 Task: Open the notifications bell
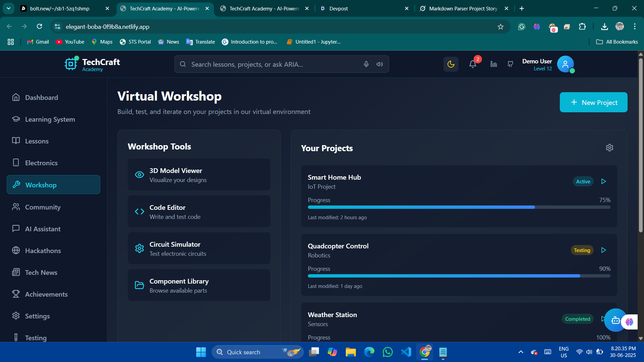tap(473, 64)
